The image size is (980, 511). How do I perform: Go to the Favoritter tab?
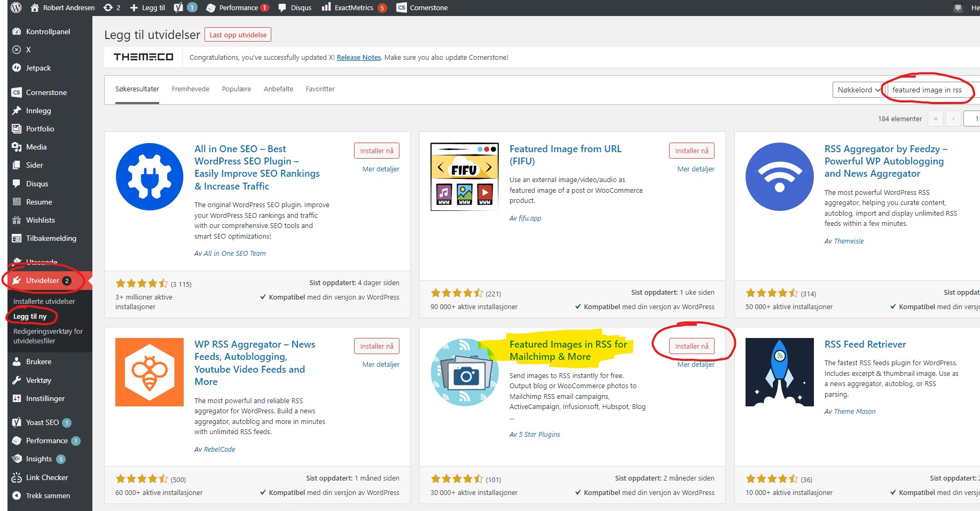[320, 89]
